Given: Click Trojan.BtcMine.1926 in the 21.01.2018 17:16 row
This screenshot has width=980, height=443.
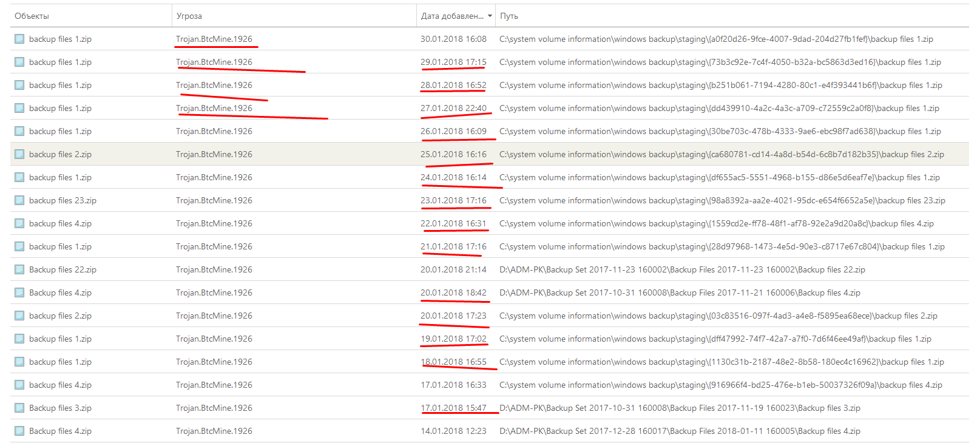Looking at the screenshot, I should (214, 246).
